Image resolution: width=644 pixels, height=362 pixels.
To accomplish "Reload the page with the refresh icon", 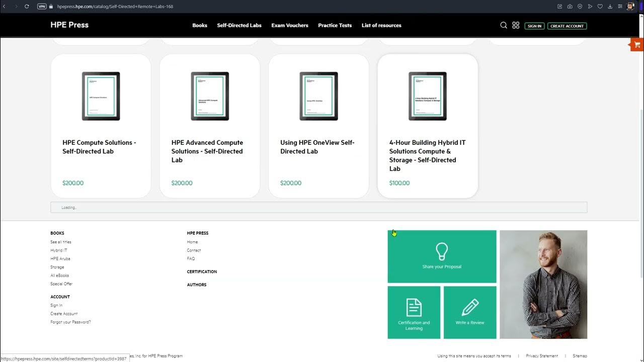I will pyautogui.click(x=27, y=7).
